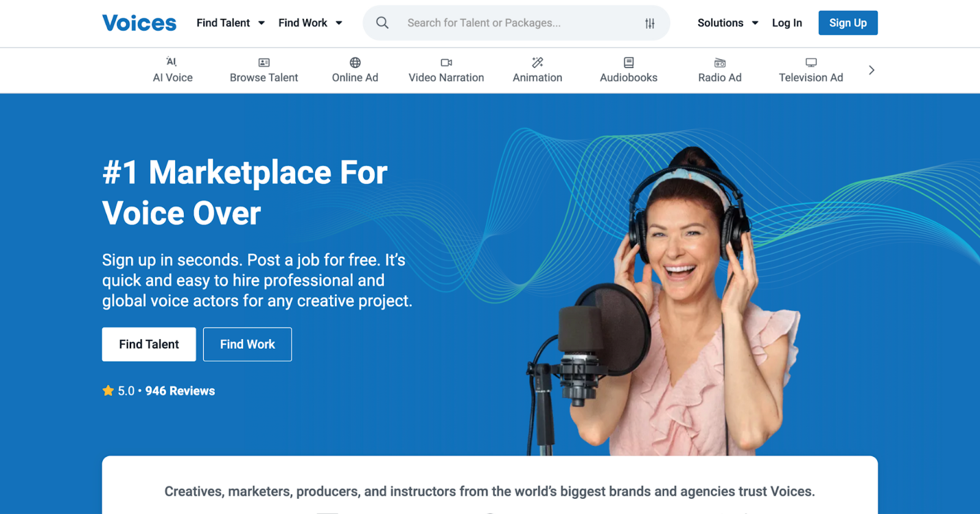Click the '#1 Marketplace For Voice Over' heading

click(x=245, y=193)
